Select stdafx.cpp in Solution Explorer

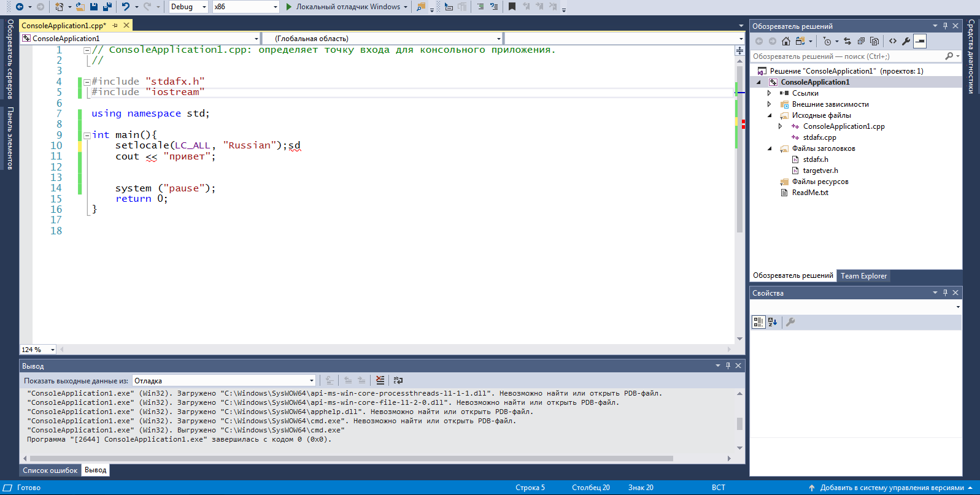point(819,137)
